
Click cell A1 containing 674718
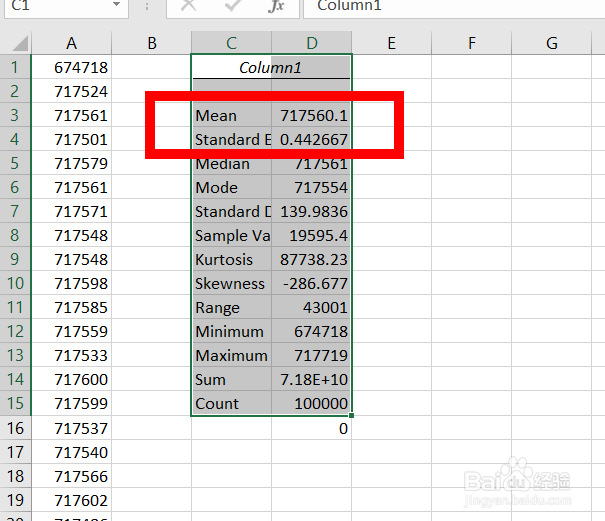coord(71,68)
